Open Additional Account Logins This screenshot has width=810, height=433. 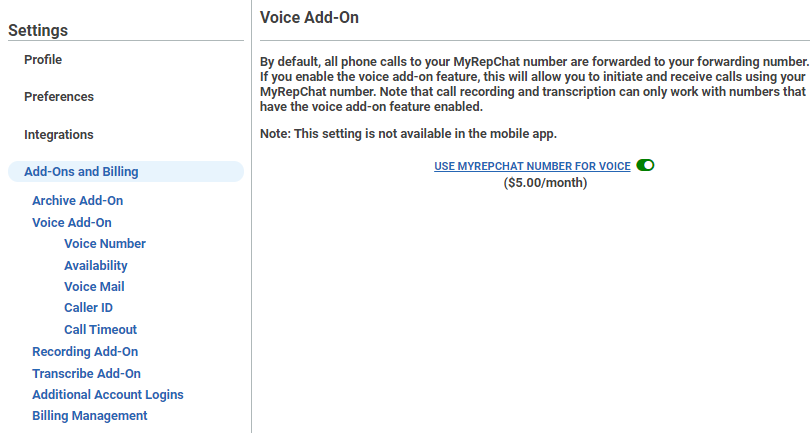click(x=107, y=395)
